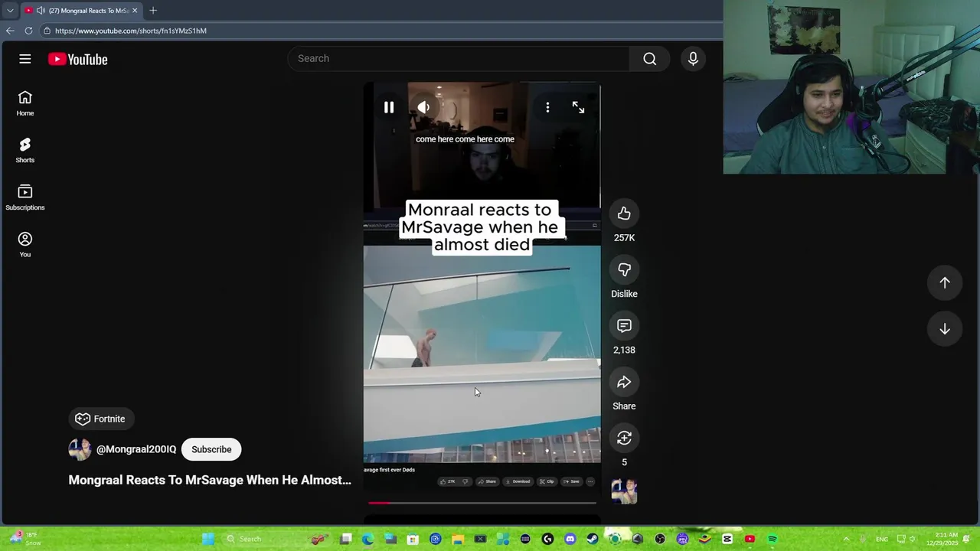The image size is (980, 551).
Task: Focus the YouTube search input field
Action: coord(458,59)
